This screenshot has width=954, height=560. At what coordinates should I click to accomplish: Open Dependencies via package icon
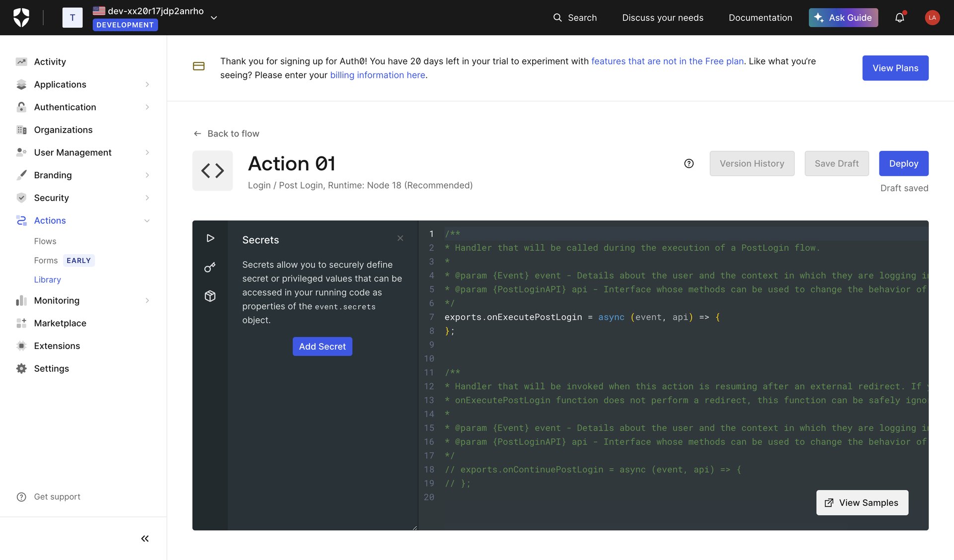point(210,296)
